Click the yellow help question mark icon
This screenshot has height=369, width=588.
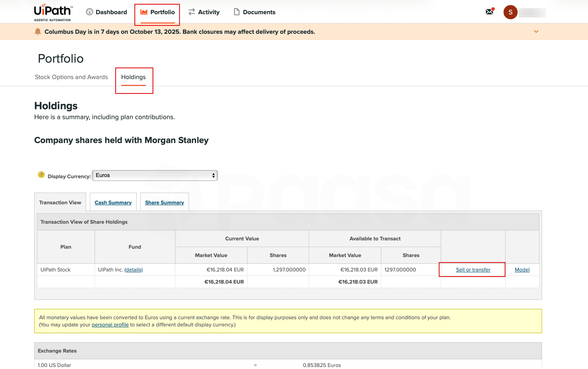(x=41, y=175)
